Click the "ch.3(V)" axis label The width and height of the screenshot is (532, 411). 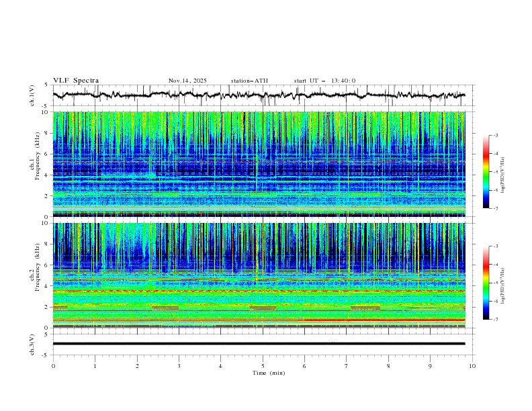tap(32, 345)
